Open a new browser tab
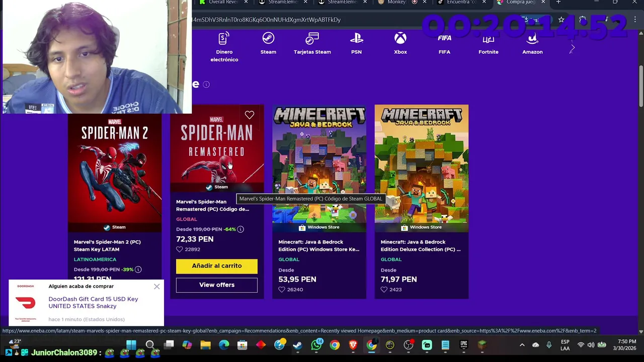This screenshot has height=362, width=644. 558,2
